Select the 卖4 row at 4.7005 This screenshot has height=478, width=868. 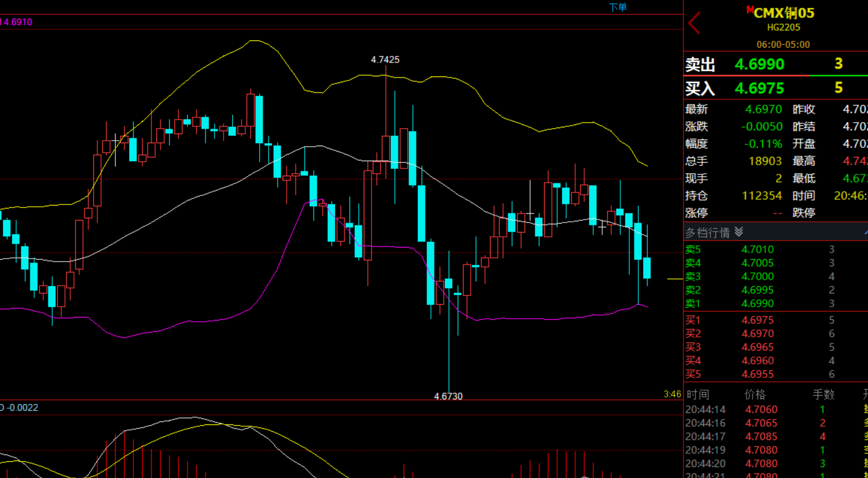coord(775,263)
